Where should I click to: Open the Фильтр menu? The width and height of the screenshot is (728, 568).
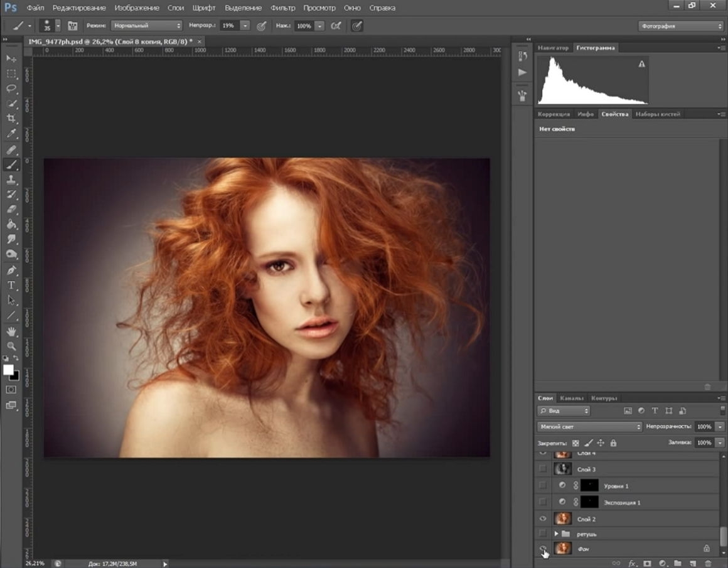tap(283, 8)
